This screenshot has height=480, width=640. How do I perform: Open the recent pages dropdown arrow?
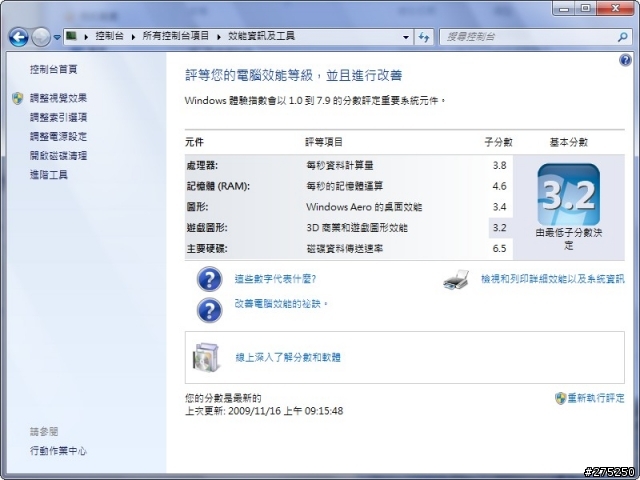click(57, 38)
